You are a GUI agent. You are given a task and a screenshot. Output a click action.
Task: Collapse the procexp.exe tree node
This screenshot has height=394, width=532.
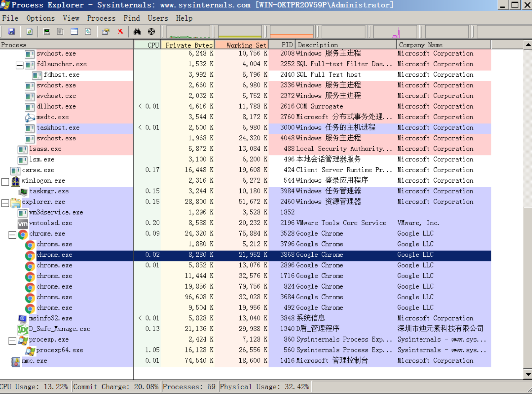(x=12, y=341)
